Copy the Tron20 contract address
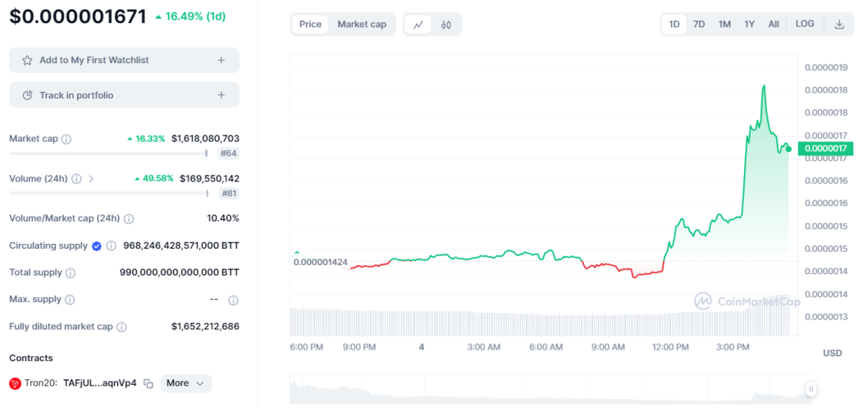The height and width of the screenshot is (408, 868). 148,383
